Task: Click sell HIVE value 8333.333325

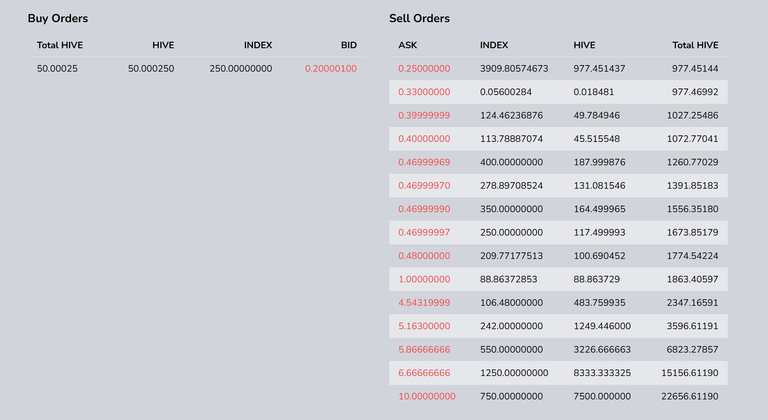Action: coord(602,373)
